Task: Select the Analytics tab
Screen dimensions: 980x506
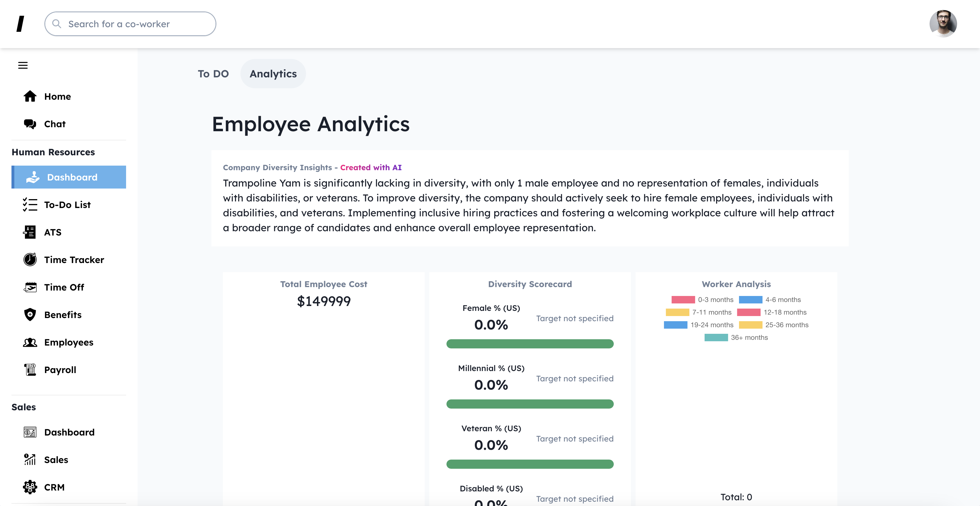Action: pos(273,74)
